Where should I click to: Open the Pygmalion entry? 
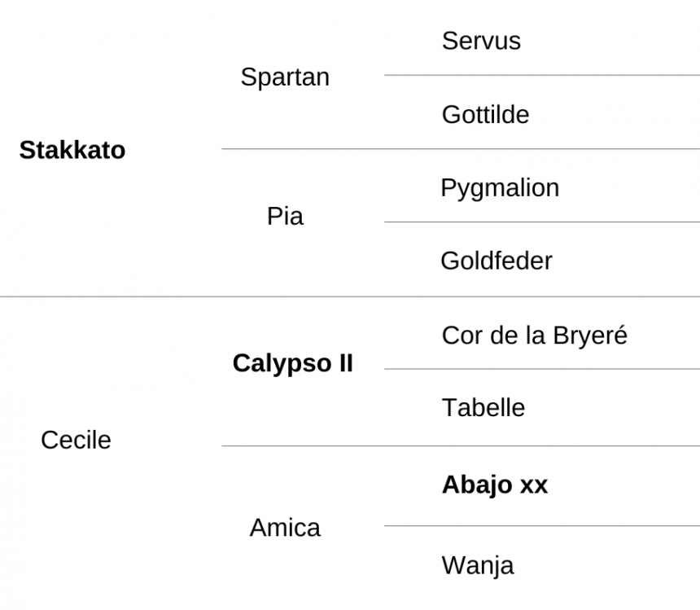click(500, 188)
